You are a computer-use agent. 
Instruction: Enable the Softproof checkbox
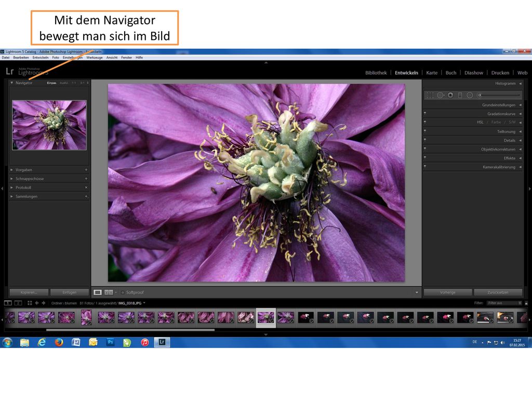pos(123,292)
